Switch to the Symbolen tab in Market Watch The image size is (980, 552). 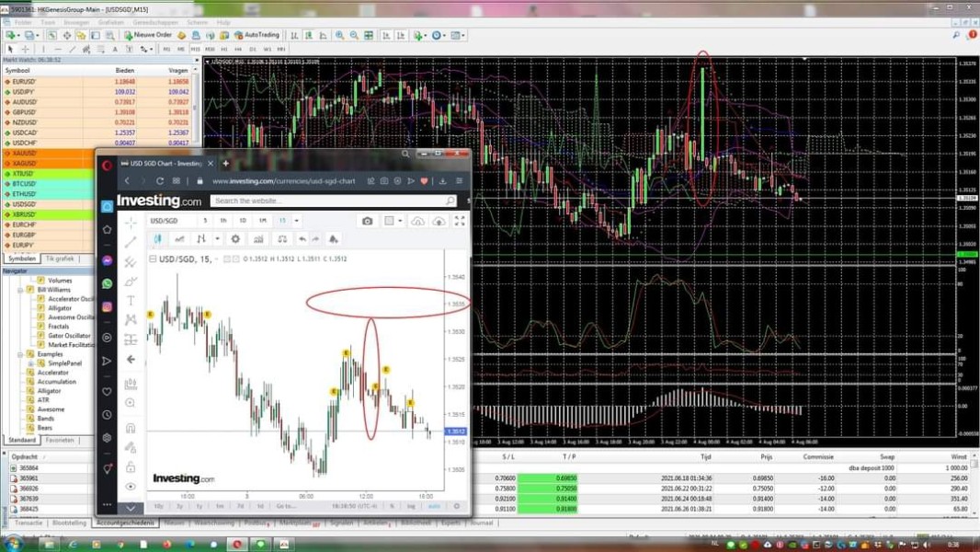22,259
